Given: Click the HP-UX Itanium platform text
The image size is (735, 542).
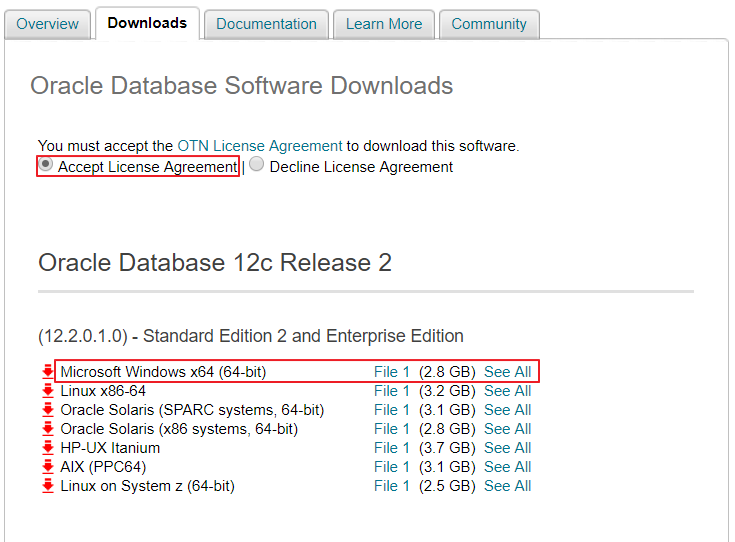Looking at the screenshot, I should (x=110, y=448).
